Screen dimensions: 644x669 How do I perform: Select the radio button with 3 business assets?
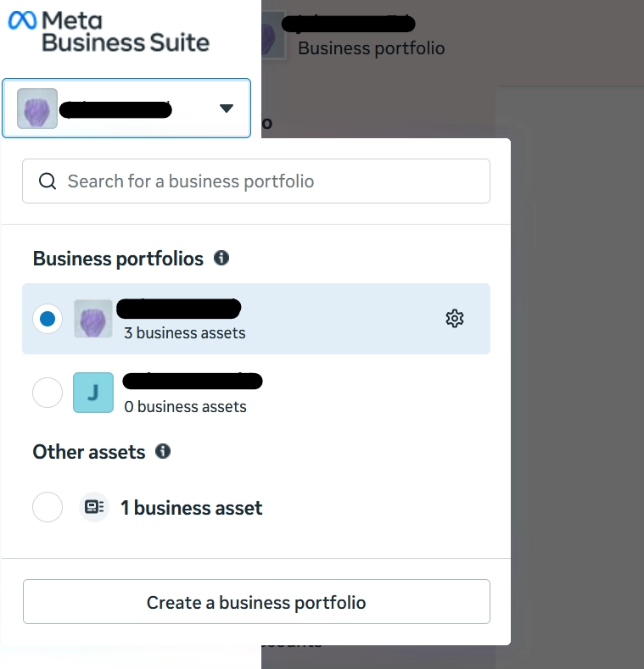(48, 319)
